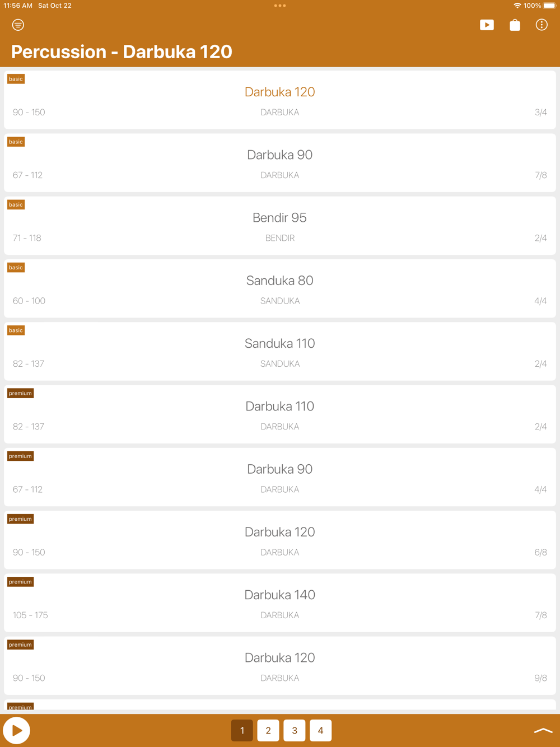Screen dimensions: 560x747
Task: Select the premium Darbuka 140 rhythm
Action: click(x=280, y=603)
